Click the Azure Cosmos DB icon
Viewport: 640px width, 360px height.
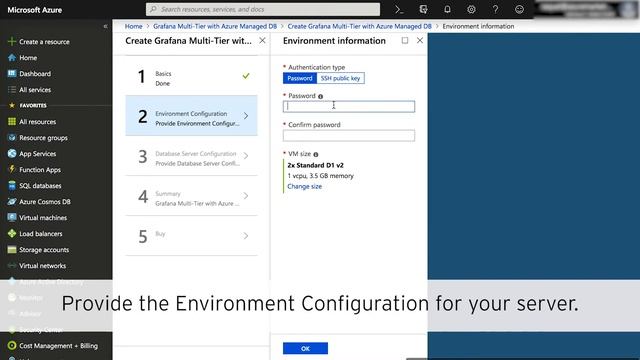pyautogui.click(x=12, y=202)
